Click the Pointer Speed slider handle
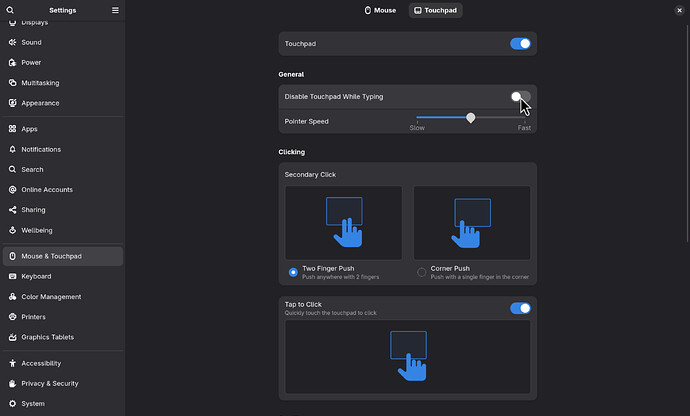The image size is (690, 416). [470, 118]
